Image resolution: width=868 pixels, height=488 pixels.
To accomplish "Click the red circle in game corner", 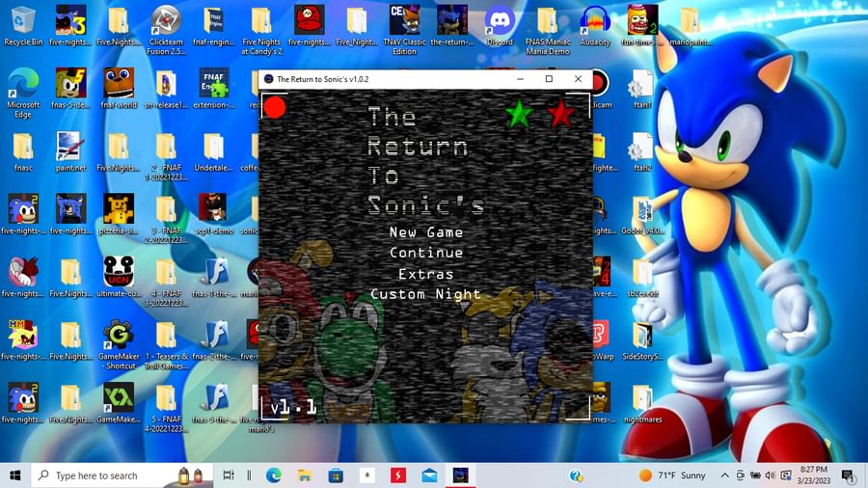I will point(275,107).
